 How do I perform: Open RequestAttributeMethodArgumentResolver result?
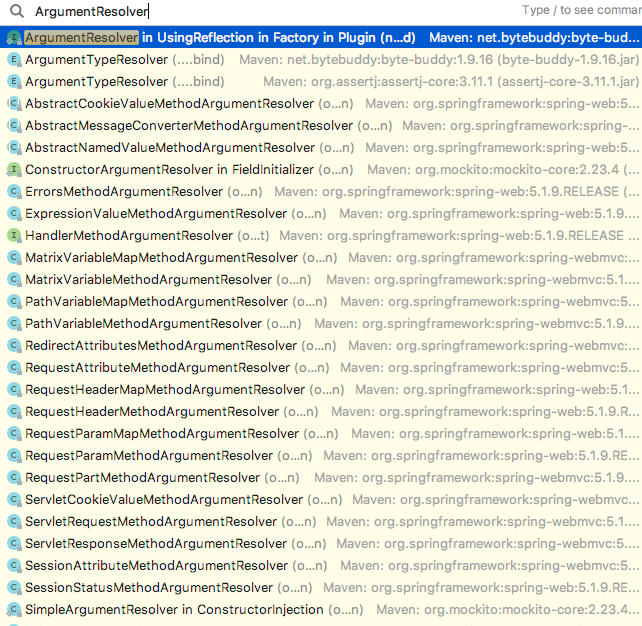point(321,368)
